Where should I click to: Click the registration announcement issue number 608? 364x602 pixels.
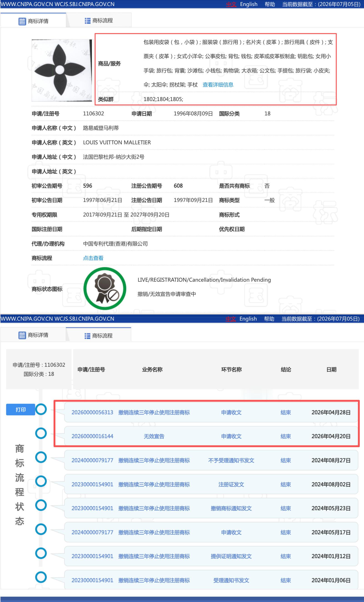pos(178,186)
